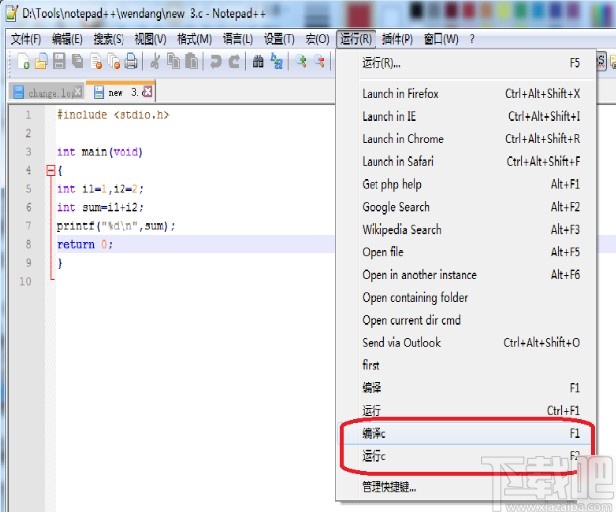Open the 插件(P) menu
Viewport: 616px width, 512px height.
(x=398, y=39)
